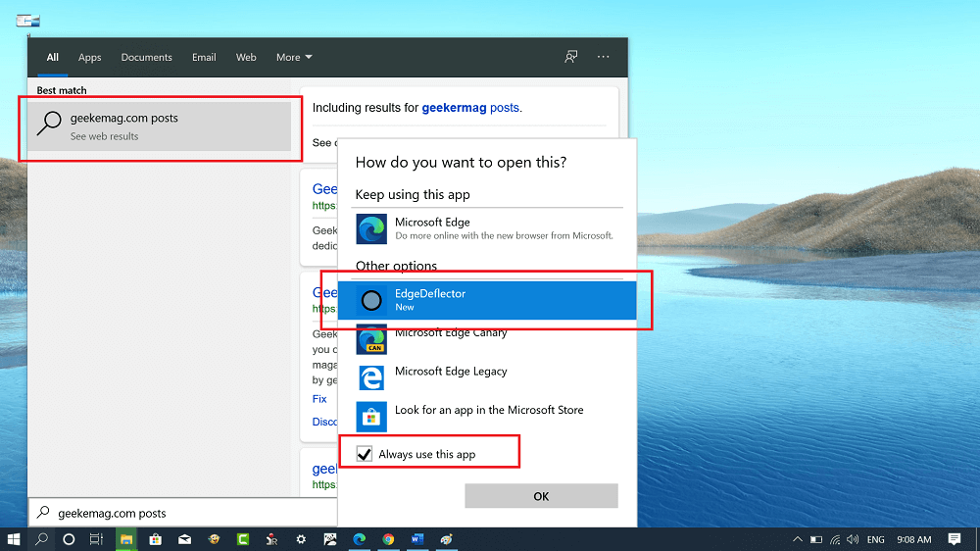Switch to the Email search tab
This screenshot has width=980, height=551.
204,57
